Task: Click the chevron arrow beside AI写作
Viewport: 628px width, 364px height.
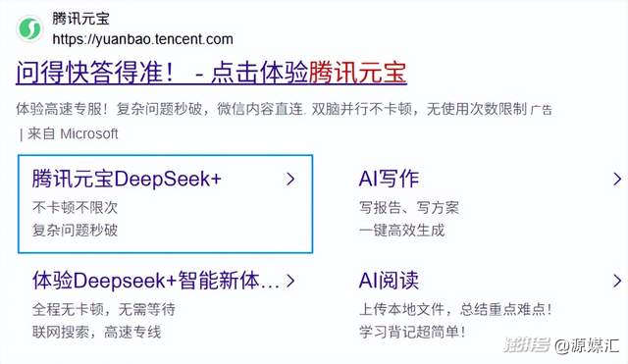Action: coord(617,179)
